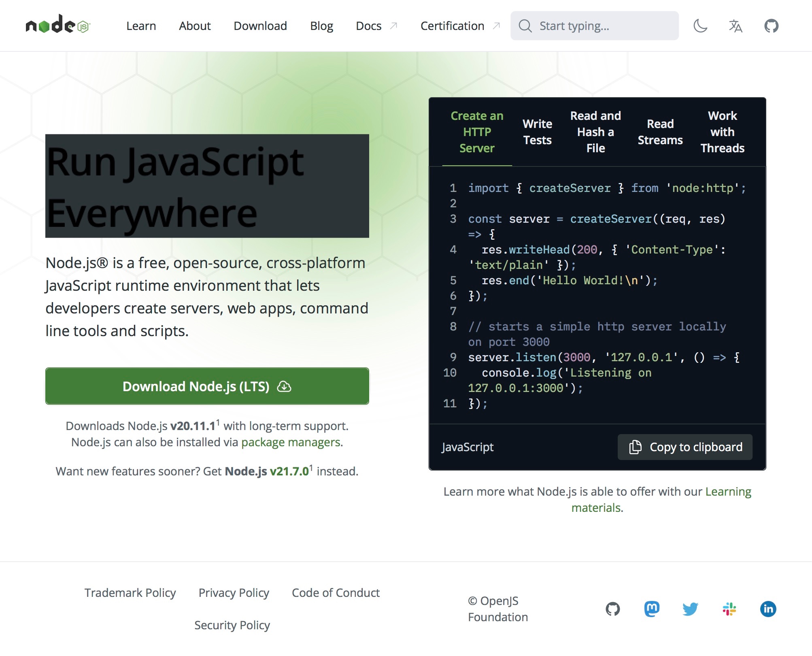
Task: Open the Code of Conduct link
Action: [336, 592]
